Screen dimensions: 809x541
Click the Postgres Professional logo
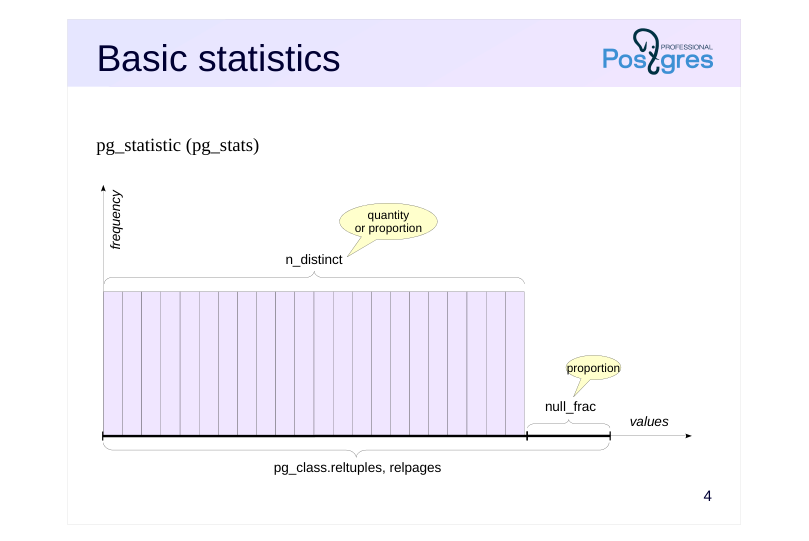(657, 52)
